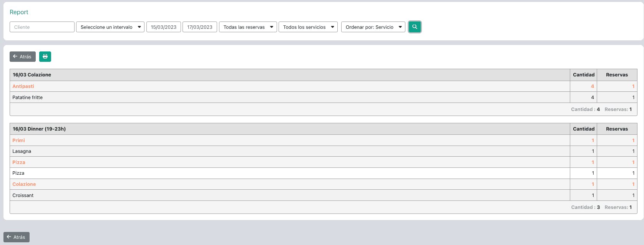
Task: Expand the Todas las reservas dropdown
Action: 248,27
